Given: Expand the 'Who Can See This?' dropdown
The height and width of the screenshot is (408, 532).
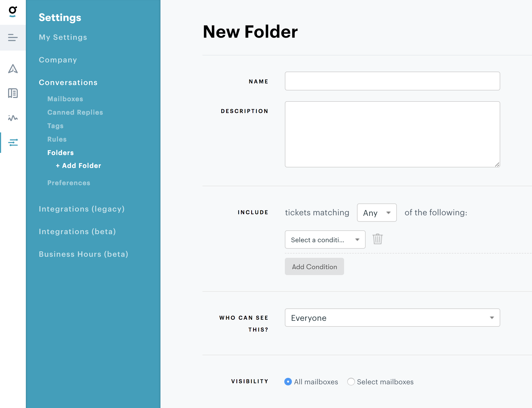Looking at the screenshot, I should pos(392,318).
